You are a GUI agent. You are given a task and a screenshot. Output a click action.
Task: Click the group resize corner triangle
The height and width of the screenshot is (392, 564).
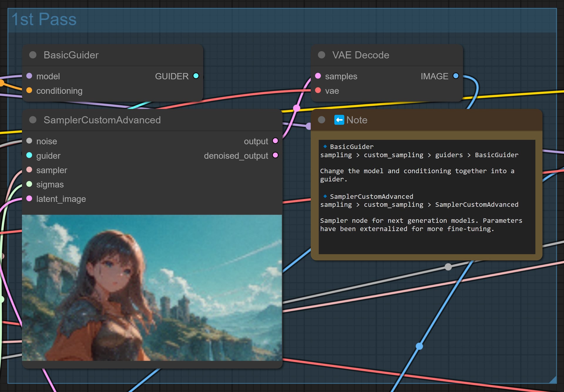553,379
